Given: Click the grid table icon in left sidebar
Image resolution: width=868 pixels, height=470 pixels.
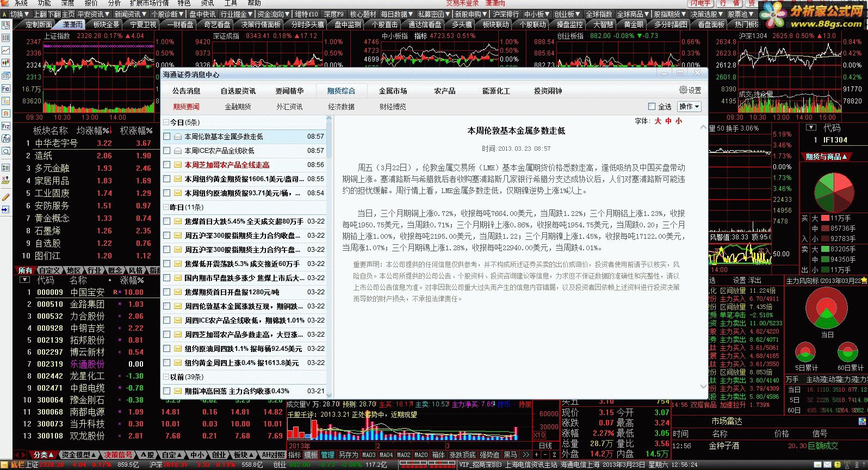Looking at the screenshot, I should click(5, 38).
